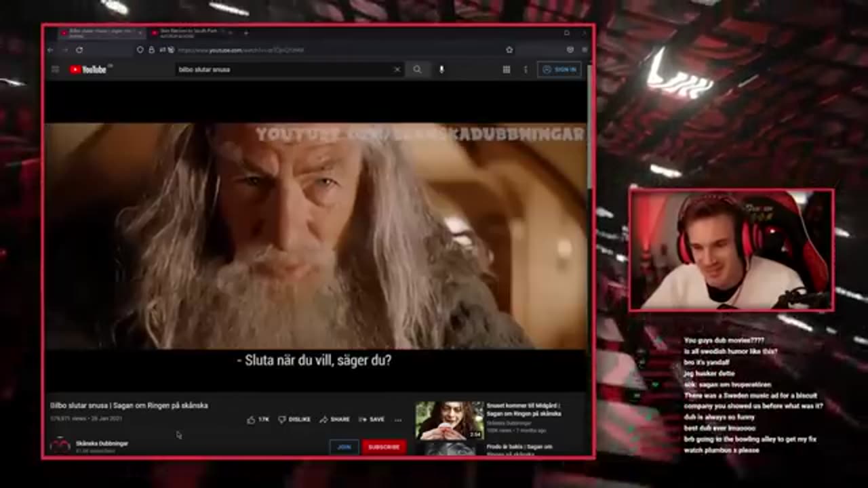Like the video with thumbs up
The width and height of the screenshot is (868, 488).
pos(258,420)
